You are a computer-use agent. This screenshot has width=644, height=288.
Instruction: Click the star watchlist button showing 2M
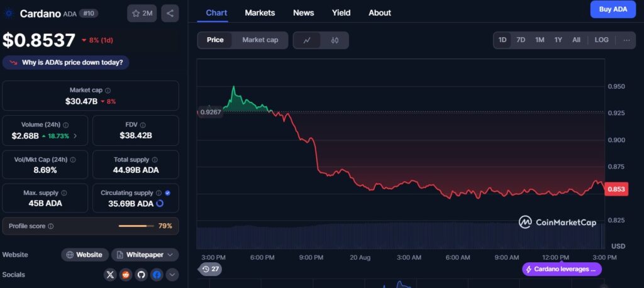pyautogui.click(x=142, y=13)
